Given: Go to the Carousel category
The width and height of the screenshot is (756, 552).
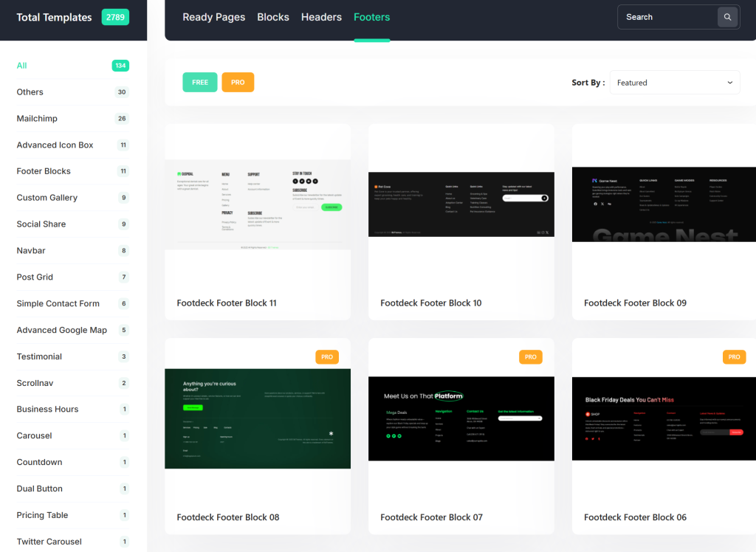Looking at the screenshot, I should coord(72,436).
